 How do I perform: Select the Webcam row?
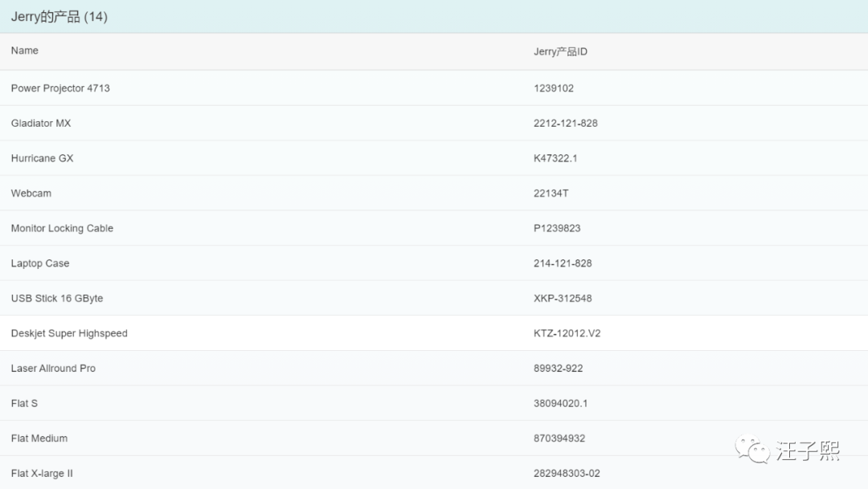click(434, 193)
